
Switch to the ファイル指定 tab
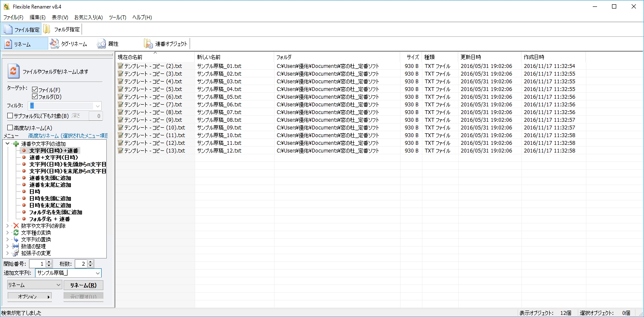[22, 29]
